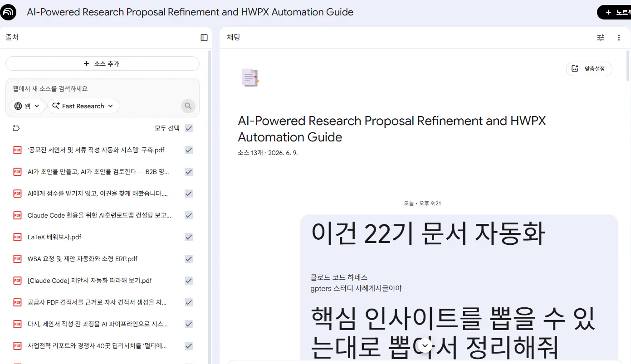Uncheck '[Claude Code] 제안서' source checkbox

tap(189, 281)
